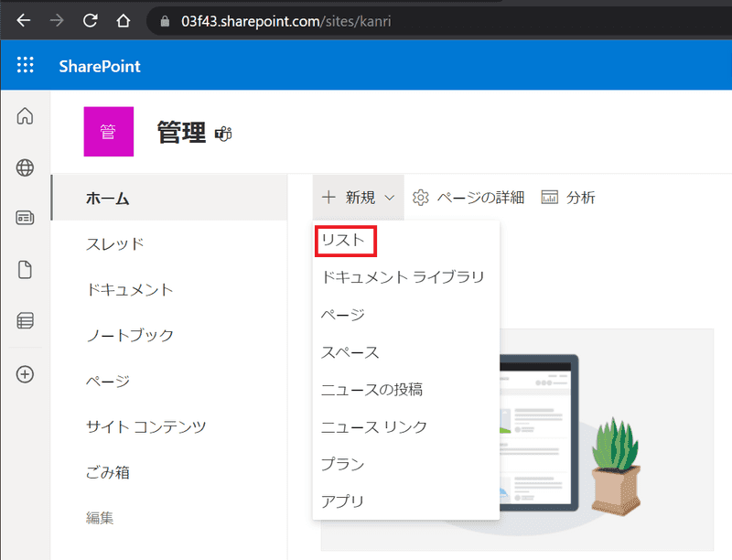Screen dimensions: 732x560
Task: Choose ドキュメント ライブラリ in the menu
Action: [x=403, y=277]
